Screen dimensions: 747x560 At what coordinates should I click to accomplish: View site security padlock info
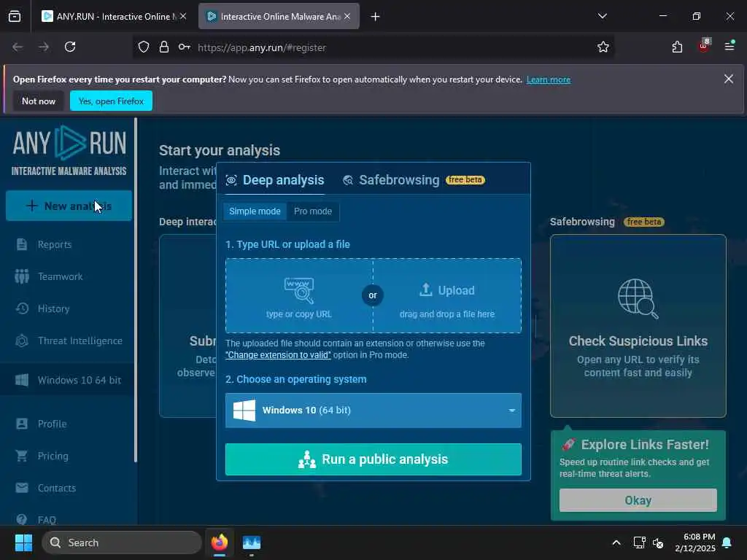coord(164,47)
